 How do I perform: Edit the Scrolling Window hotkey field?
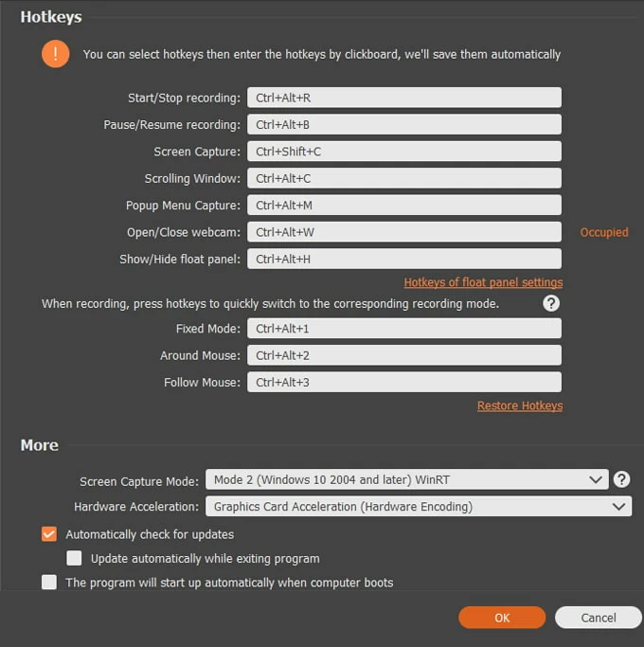403,178
